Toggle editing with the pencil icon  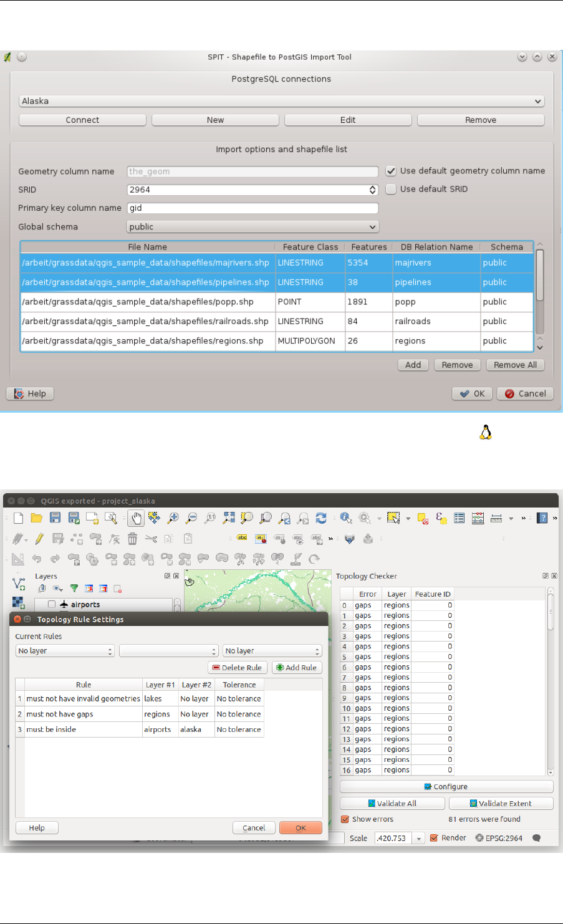(x=39, y=539)
